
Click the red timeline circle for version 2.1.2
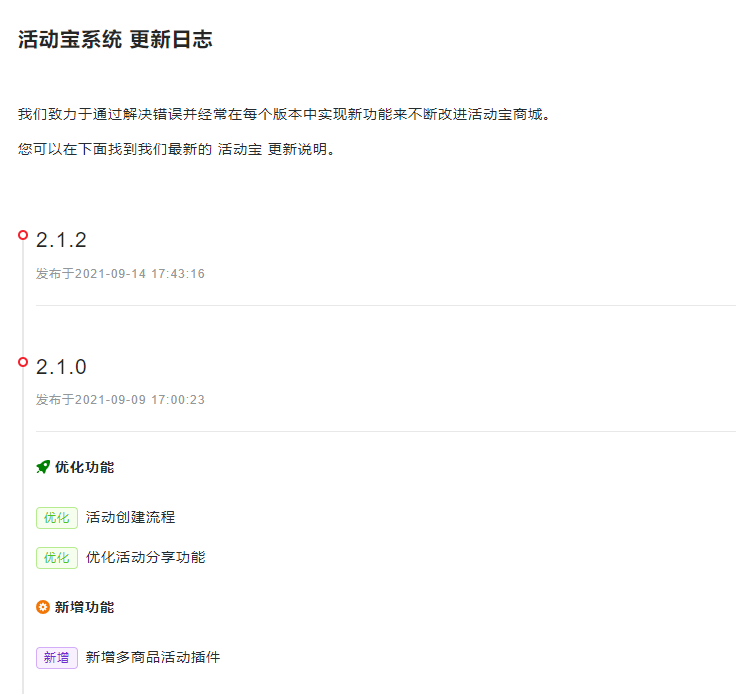click(x=23, y=235)
